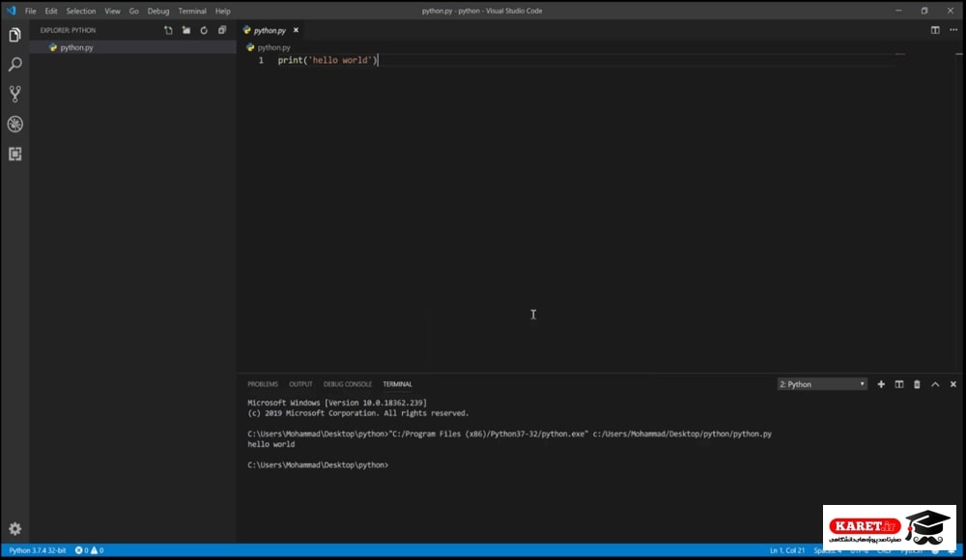Split the editor to the right

pos(935,30)
